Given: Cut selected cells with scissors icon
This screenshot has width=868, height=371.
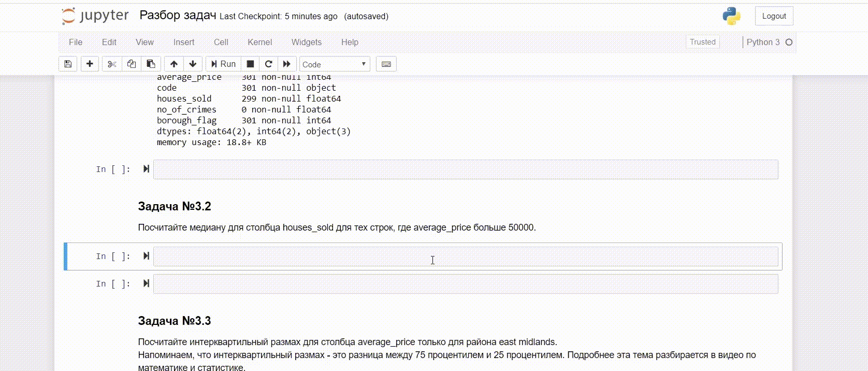Looking at the screenshot, I should tap(112, 64).
